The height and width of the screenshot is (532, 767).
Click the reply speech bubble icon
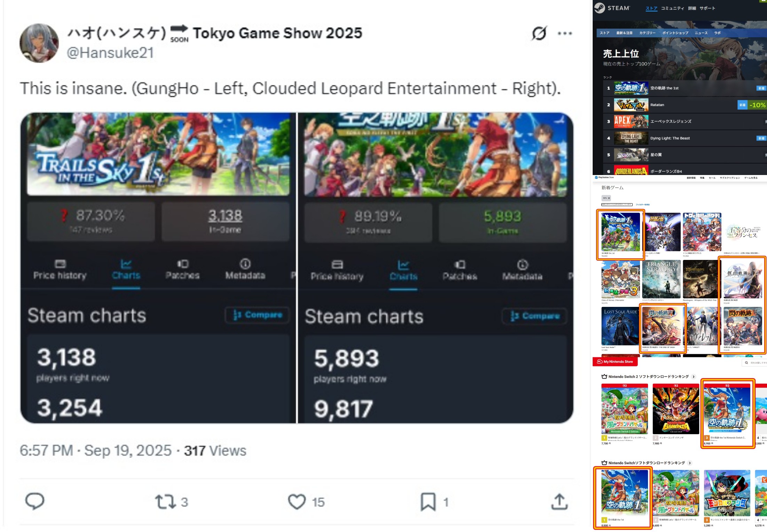click(x=35, y=501)
